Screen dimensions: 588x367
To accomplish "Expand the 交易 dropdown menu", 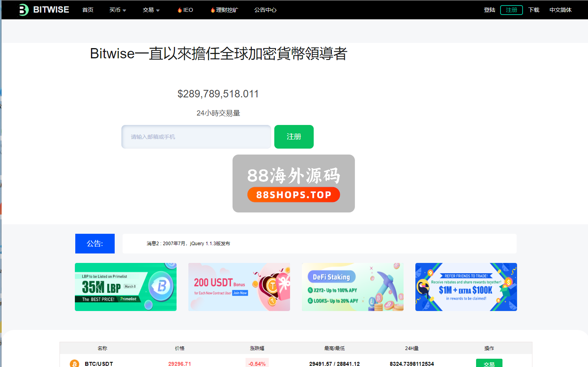I will tap(151, 10).
